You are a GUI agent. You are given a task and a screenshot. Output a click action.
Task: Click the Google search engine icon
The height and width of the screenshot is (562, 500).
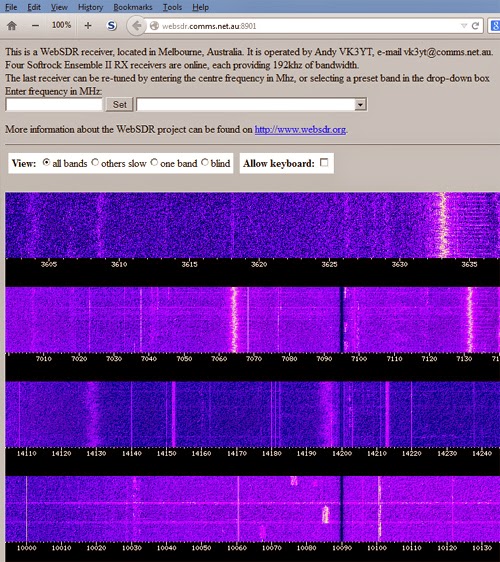[x=495, y=26]
